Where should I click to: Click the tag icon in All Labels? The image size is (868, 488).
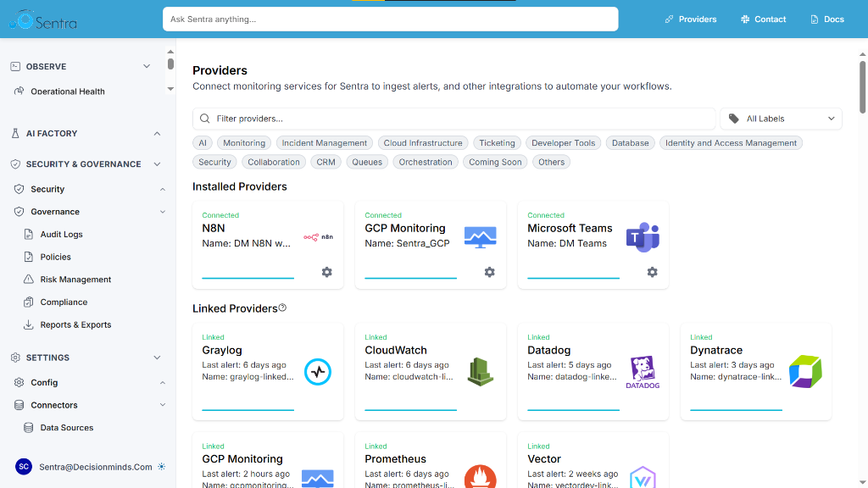click(x=734, y=119)
